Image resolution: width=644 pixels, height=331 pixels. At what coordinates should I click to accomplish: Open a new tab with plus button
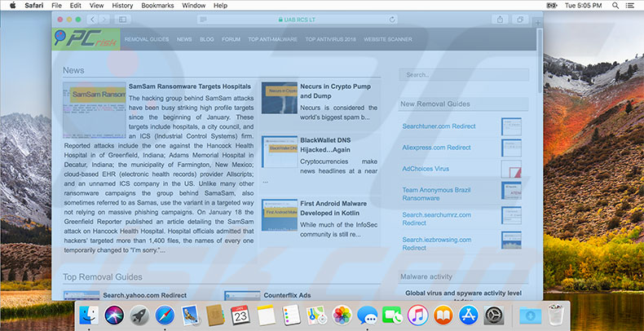coord(538,23)
